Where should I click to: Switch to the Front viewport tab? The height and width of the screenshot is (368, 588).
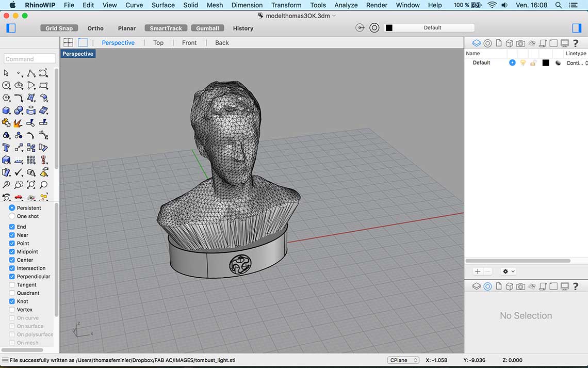[x=189, y=43]
